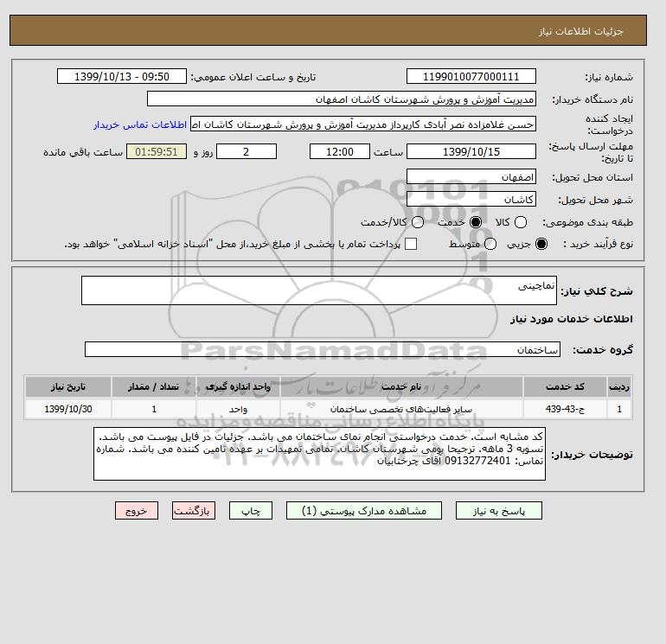Screen dimensions: 666x644
Task: Click the پاسخ به نیاز button
Action: click(499, 511)
